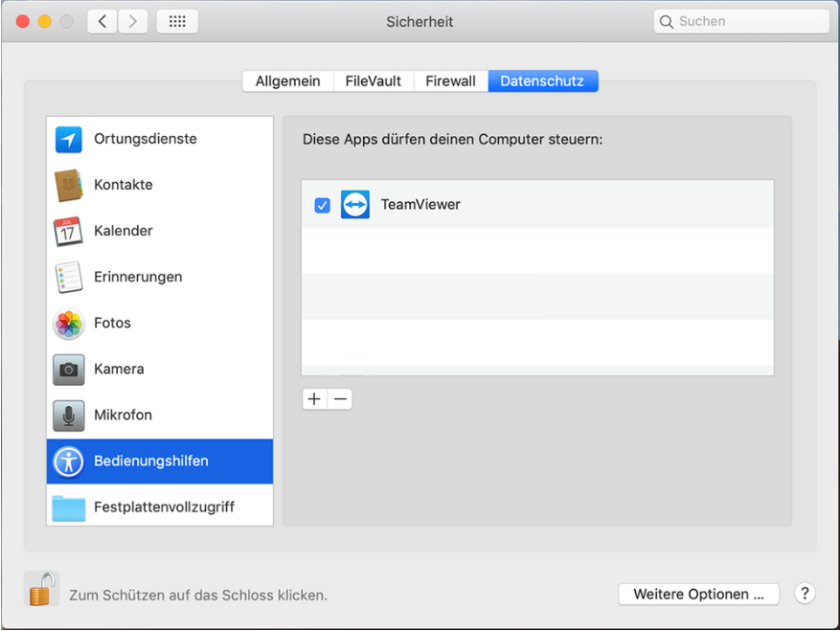Show all preferences via grid button
This screenshot has height=631, width=840.
pyautogui.click(x=177, y=21)
